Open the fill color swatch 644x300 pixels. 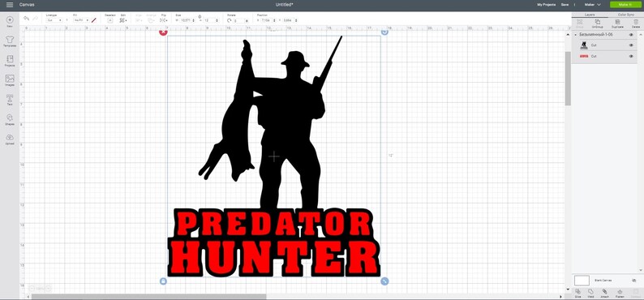[93, 20]
